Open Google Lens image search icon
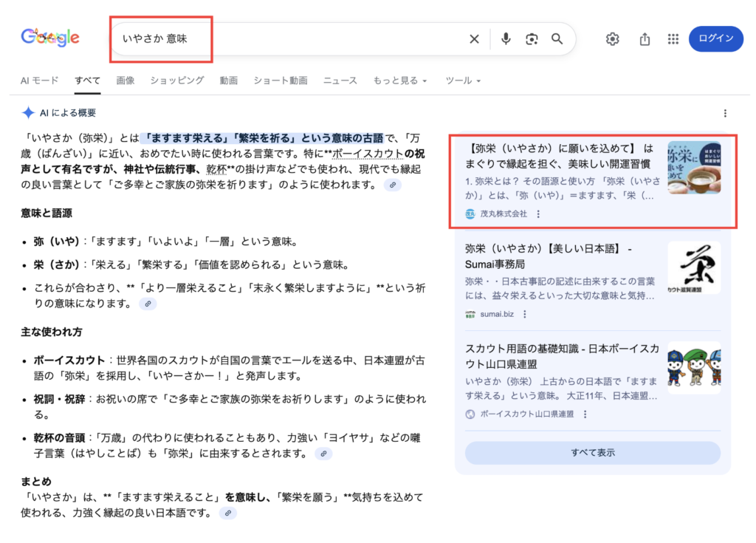This screenshot has width=756, height=543. point(532,39)
